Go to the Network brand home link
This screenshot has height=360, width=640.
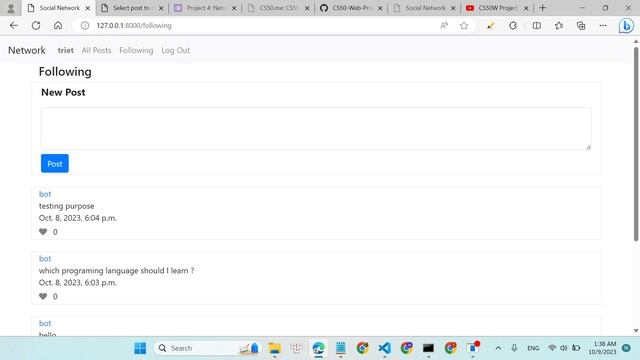[27, 50]
